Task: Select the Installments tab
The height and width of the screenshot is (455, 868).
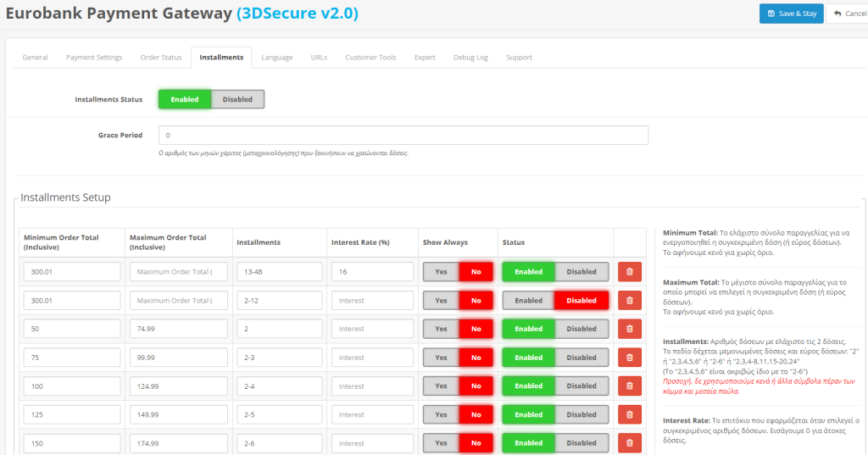Action: click(221, 57)
